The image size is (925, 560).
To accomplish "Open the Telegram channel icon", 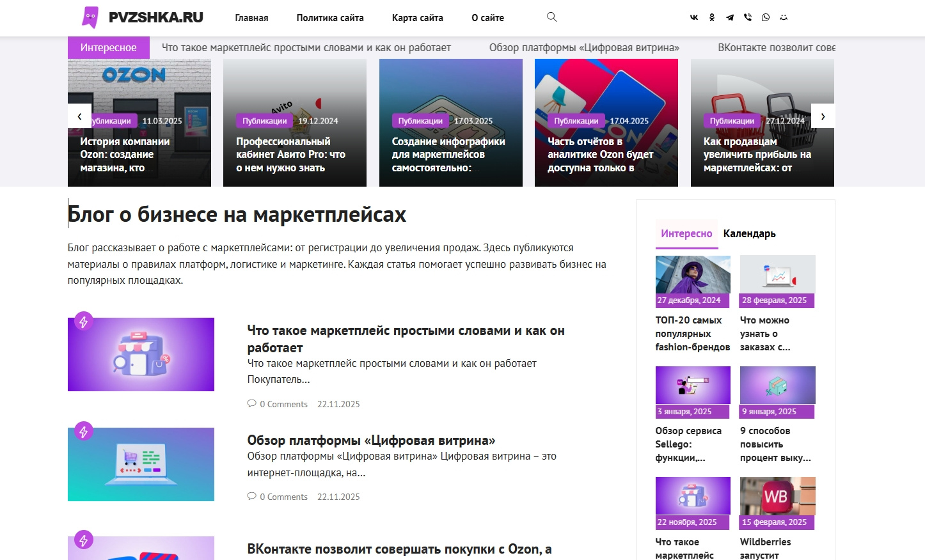I will (x=730, y=18).
